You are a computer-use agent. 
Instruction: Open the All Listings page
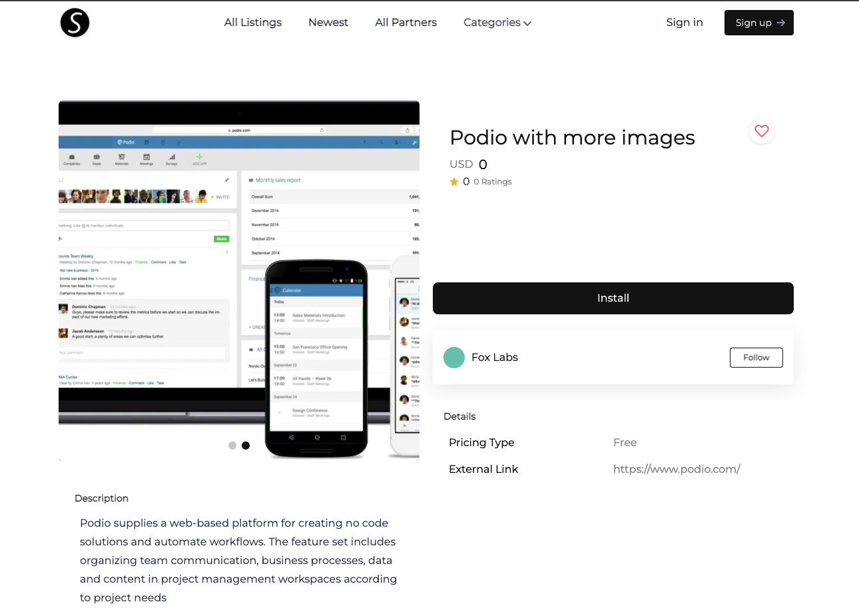252,22
